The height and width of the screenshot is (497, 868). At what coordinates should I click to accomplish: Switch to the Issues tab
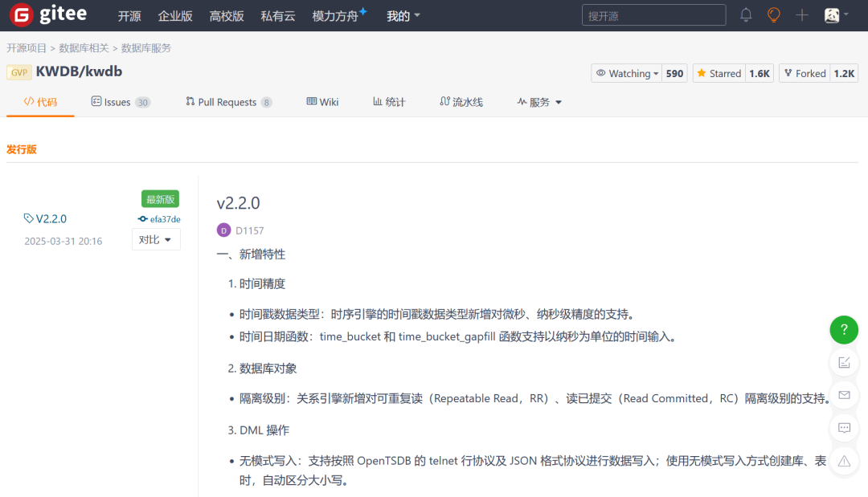point(121,102)
